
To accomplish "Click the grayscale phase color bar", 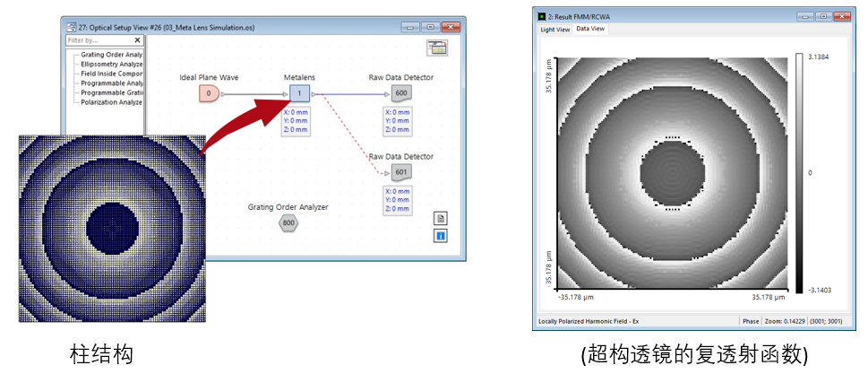I will (x=799, y=173).
